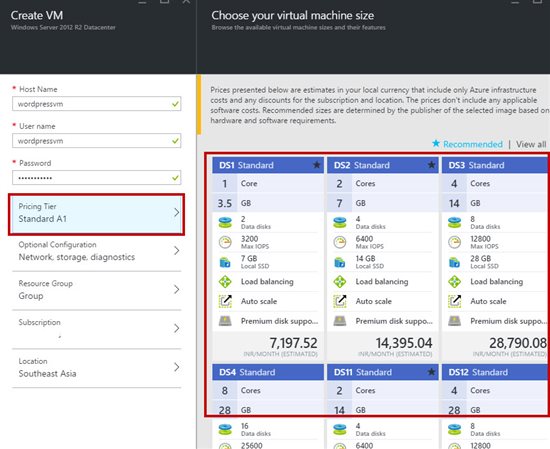Viewport: 550px width, 449px height.
Task: Click the DS1 '3.5 GB' memory row
Action: (x=268, y=203)
